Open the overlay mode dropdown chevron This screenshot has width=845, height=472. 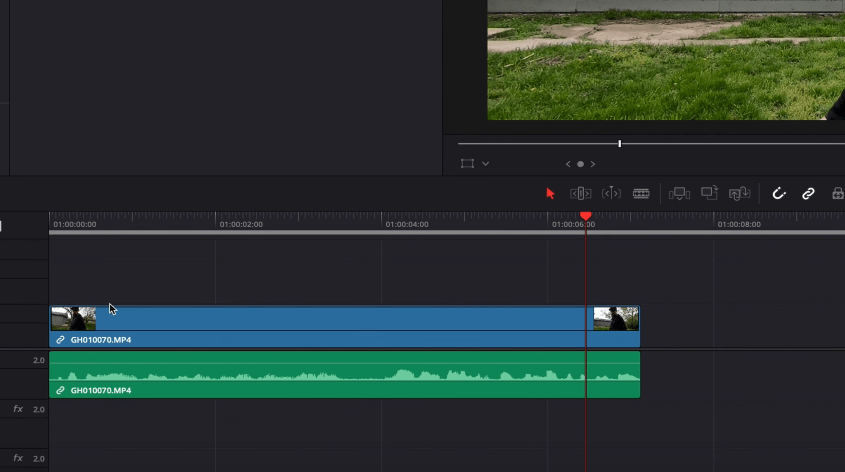pyautogui.click(x=486, y=164)
